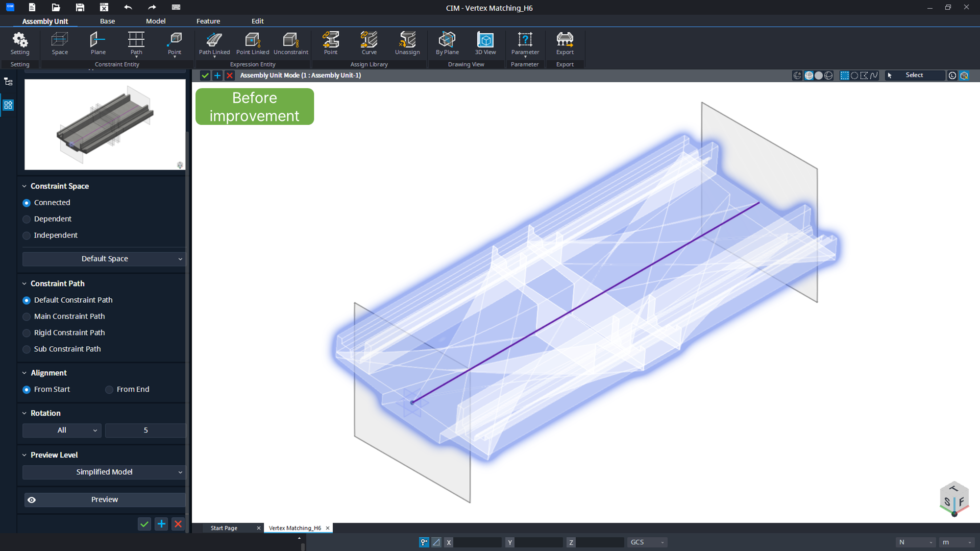Choose From Start alignment
This screenshot has width=980, height=551.
[x=26, y=390]
